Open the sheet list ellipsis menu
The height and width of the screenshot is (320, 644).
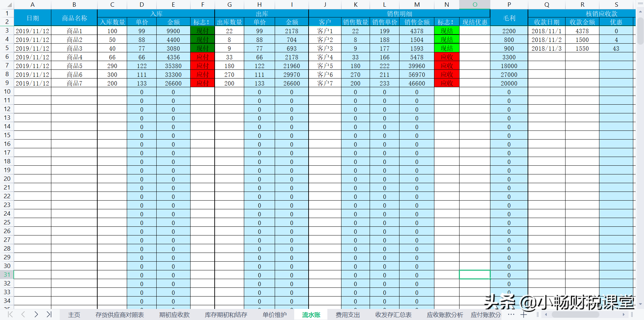[511, 315]
